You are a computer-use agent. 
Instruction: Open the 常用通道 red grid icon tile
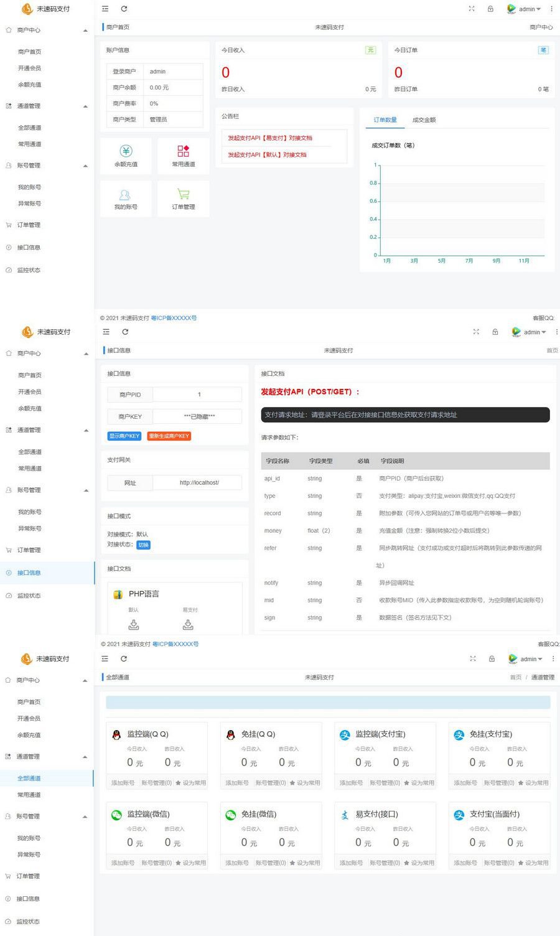(x=183, y=151)
